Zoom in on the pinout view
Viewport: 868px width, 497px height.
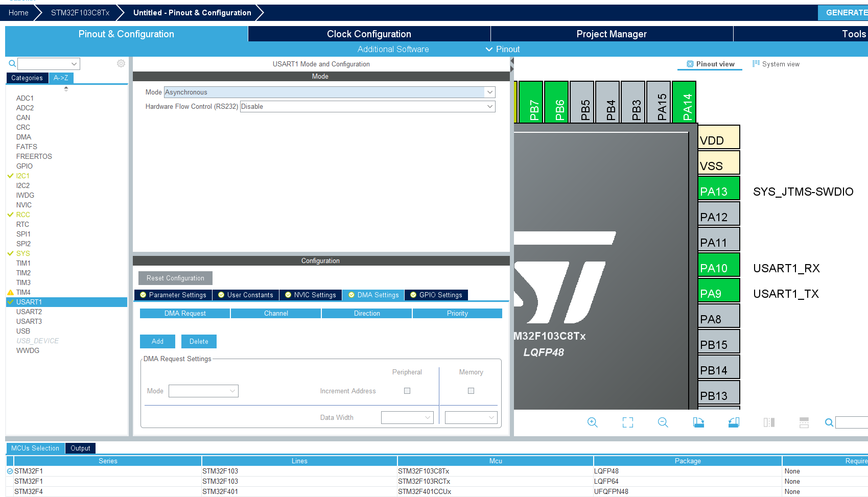592,422
